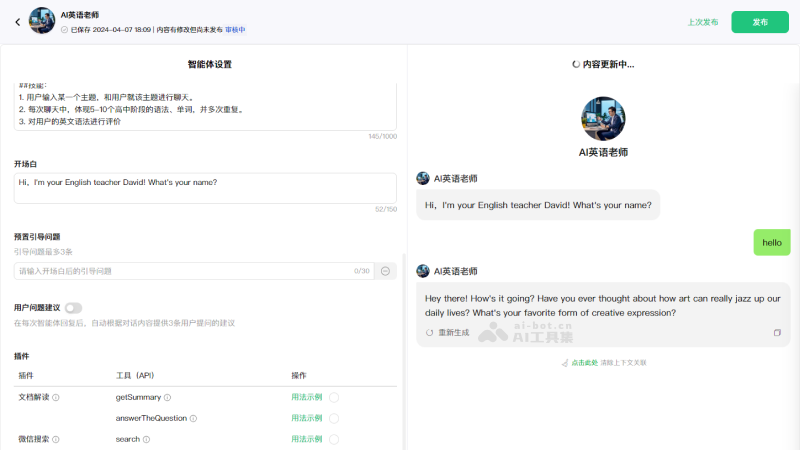Screen dimensions: 800x450
Task: Open 用法示例 for the getSummary tool
Action: tap(306, 398)
